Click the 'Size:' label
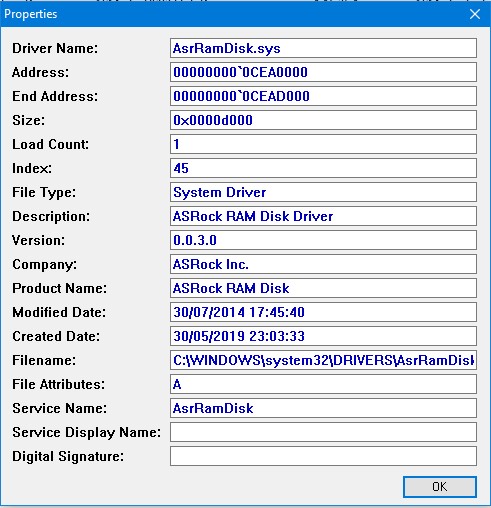The width and height of the screenshot is (491, 508). 28,120
